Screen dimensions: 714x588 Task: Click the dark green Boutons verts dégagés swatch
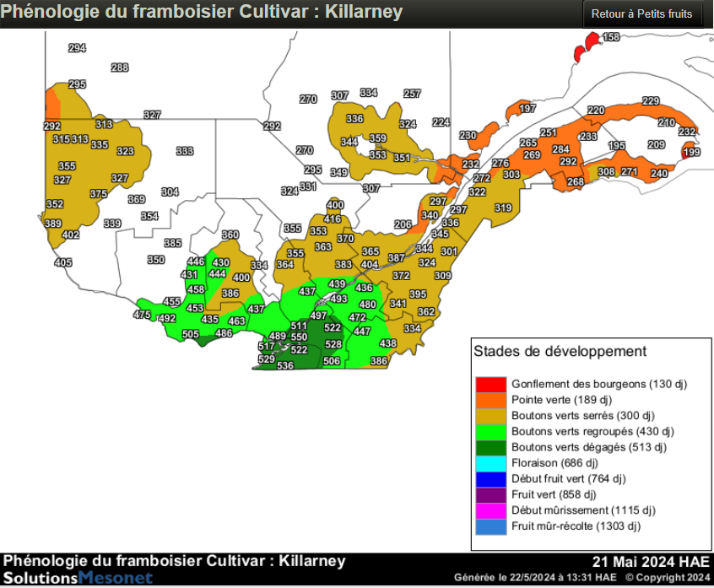491,447
